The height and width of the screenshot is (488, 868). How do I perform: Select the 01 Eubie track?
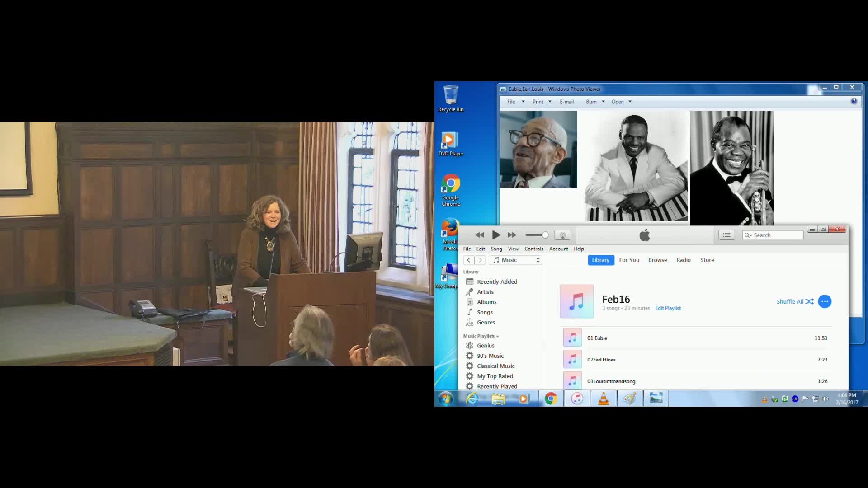[697, 338]
